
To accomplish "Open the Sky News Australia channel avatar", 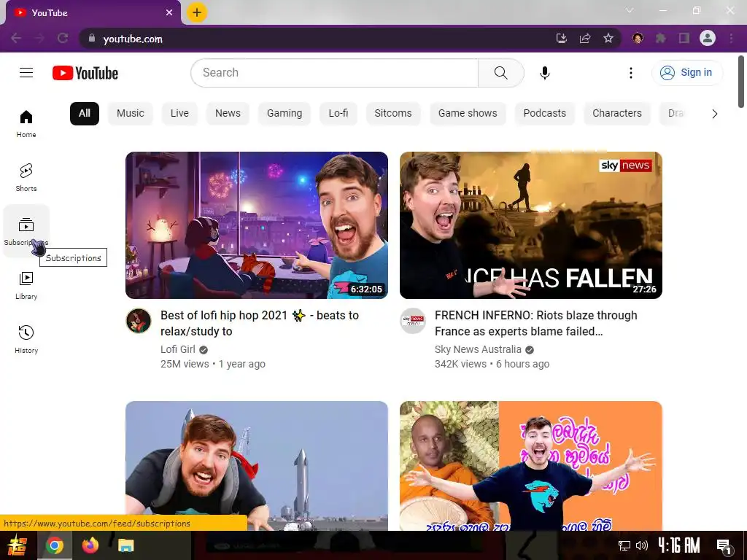I will pyautogui.click(x=413, y=321).
